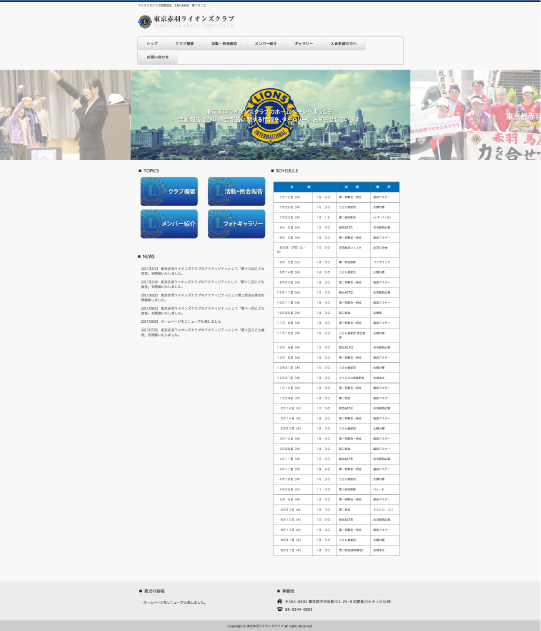
Task: Open the ギャラリー navigation item
Action: point(304,43)
